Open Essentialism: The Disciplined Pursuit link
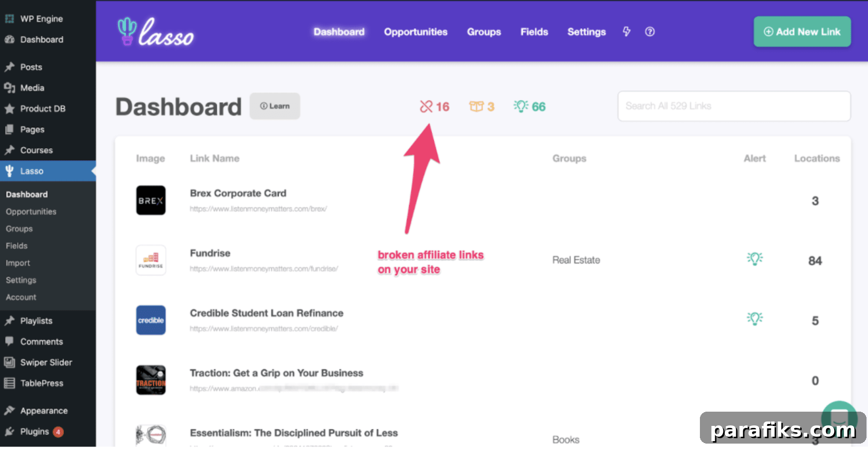 [294, 433]
